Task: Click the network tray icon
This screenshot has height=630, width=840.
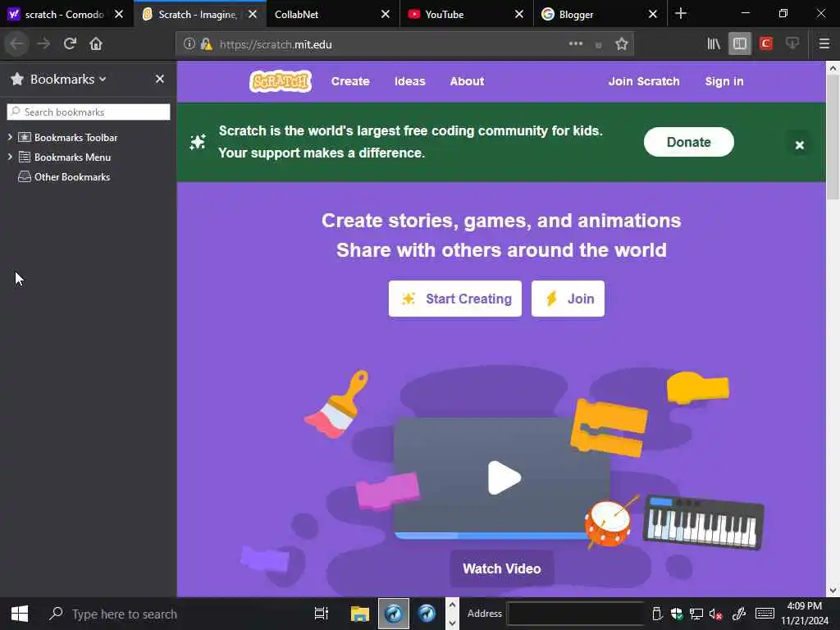Action: 696,614
